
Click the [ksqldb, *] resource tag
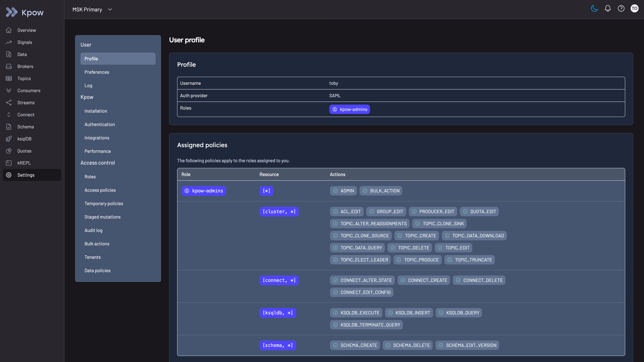point(278,313)
